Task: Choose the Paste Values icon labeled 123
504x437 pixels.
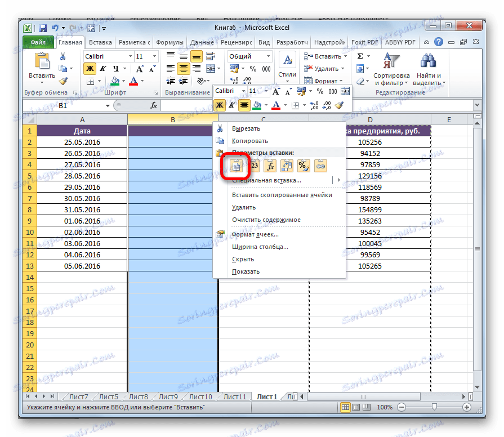Action: click(x=254, y=166)
